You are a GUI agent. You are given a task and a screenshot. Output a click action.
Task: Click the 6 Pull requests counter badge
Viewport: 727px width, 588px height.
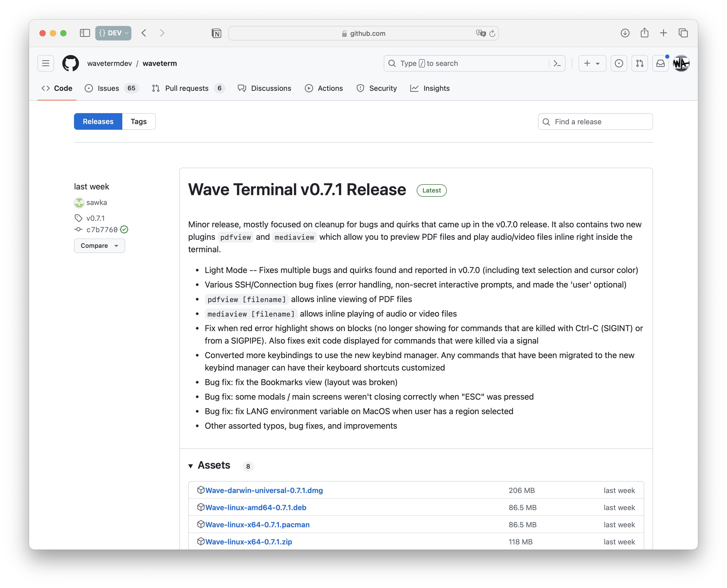pyautogui.click(x=220, y=88)
